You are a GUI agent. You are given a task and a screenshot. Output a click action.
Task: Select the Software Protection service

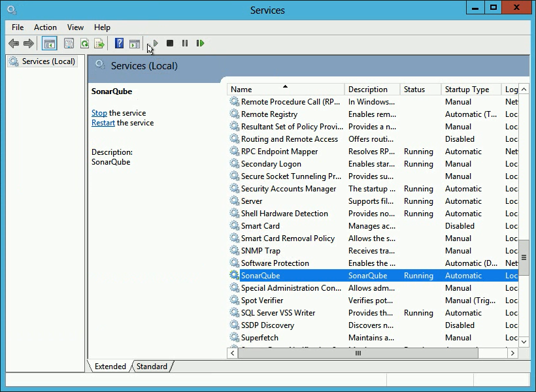coord(373,263)
